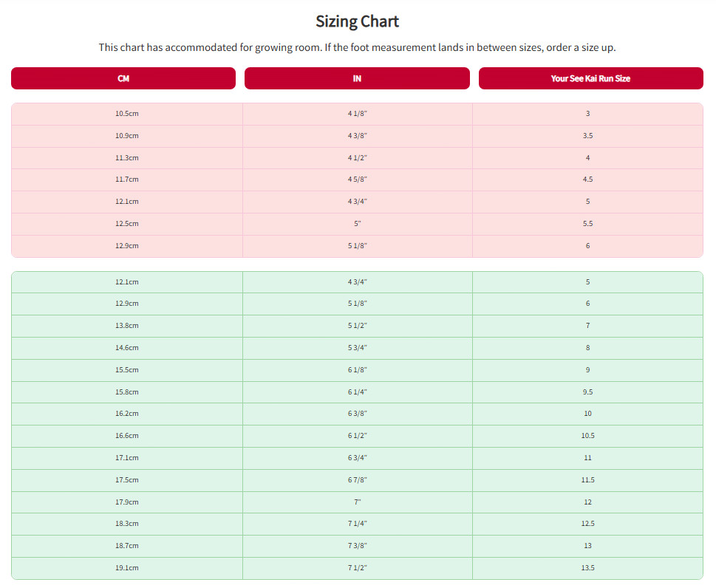Viewport: 716px width, 588px height.
Task: Select the 5 3/4" inch value
Action: point(358,348)
